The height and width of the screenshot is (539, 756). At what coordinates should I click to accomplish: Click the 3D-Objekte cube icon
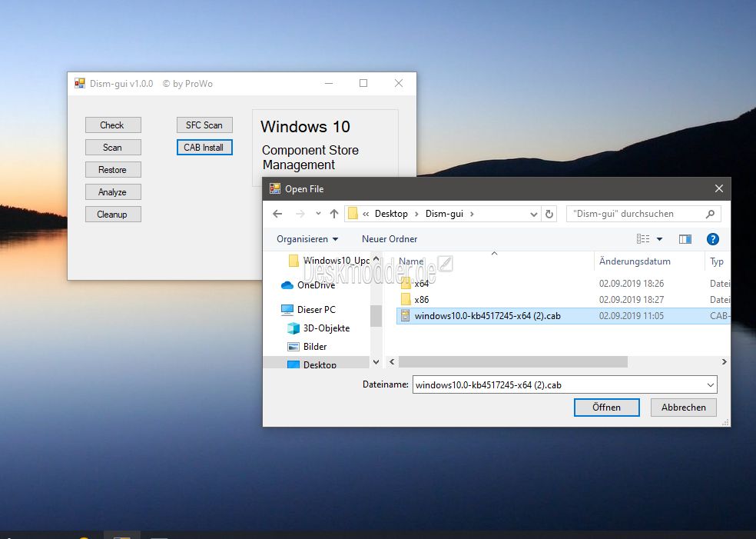pyautogui.click(x=293, y=328)
